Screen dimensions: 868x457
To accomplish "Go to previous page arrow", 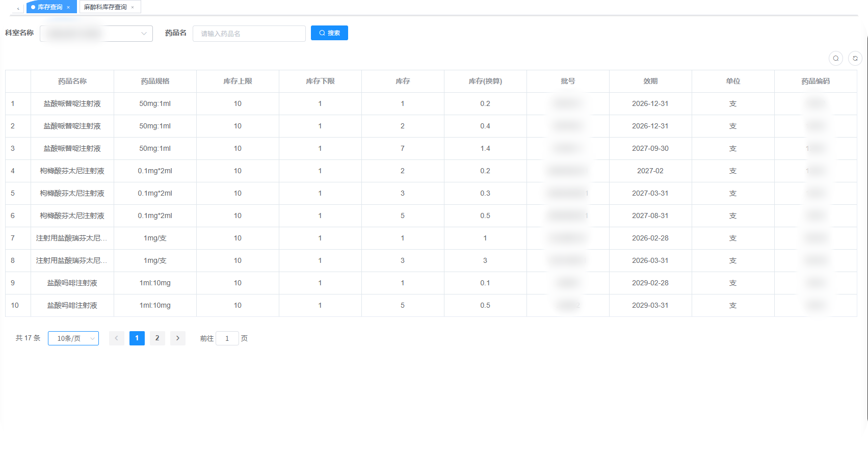I will pos(117,338).
